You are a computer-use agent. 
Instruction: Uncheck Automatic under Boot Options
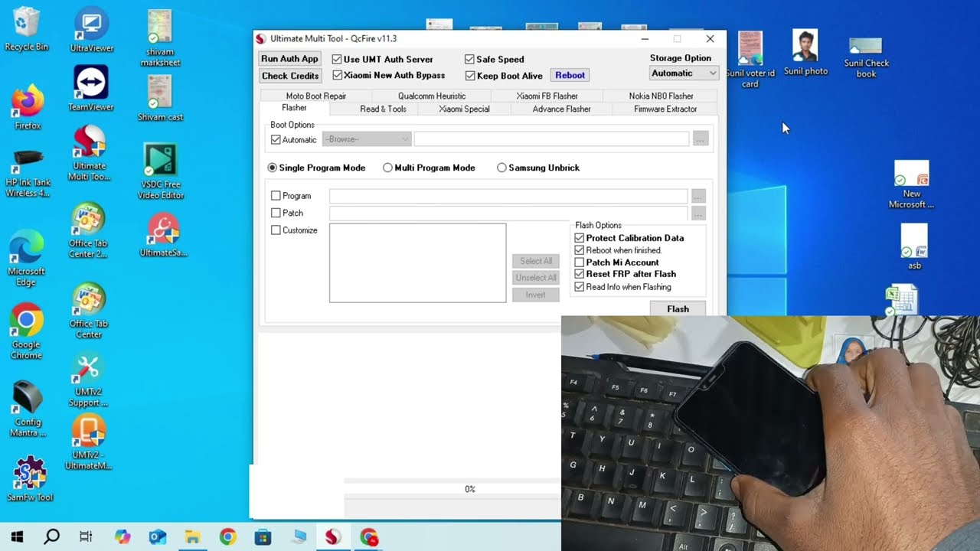point(294,140)
